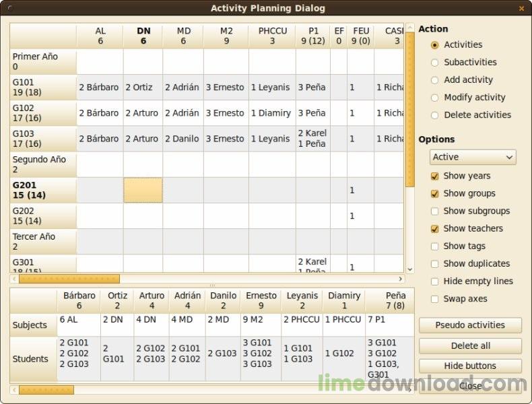Click the '2 Danilo' cell in G103 row

coord(183,139)
